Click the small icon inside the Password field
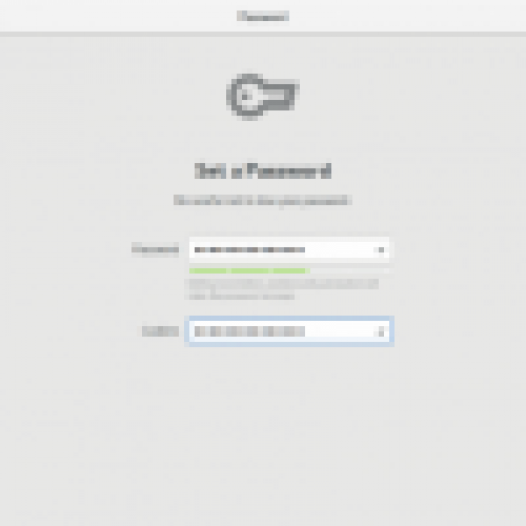This screenshot has width=526, height=526. tap(381, 250)
